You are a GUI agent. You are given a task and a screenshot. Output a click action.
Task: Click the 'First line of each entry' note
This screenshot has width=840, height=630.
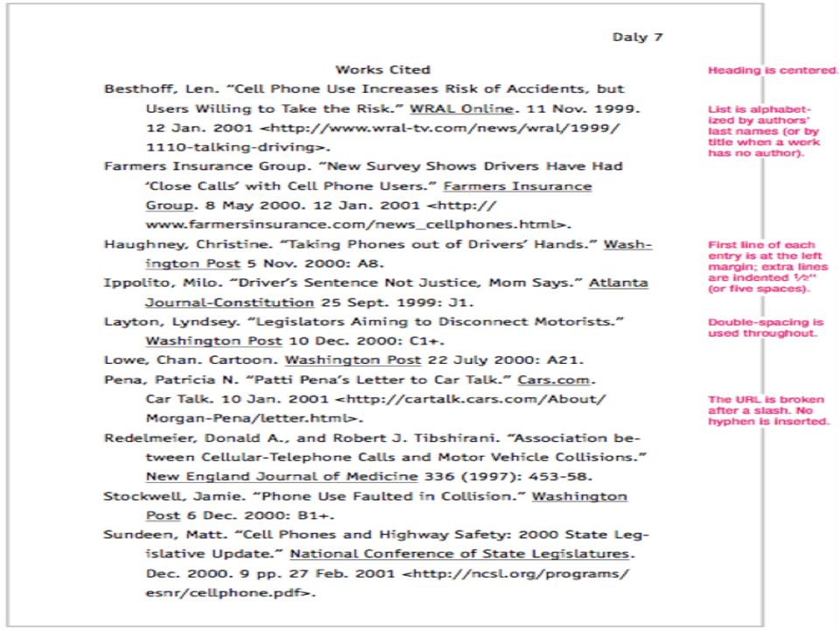coord(767,267)
